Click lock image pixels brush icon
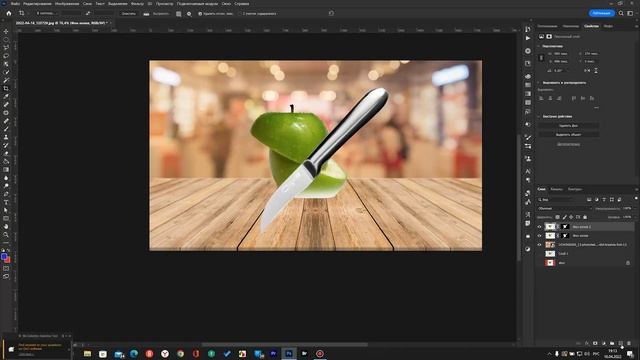This screenshot has width=640, height=360. point(564,217)
